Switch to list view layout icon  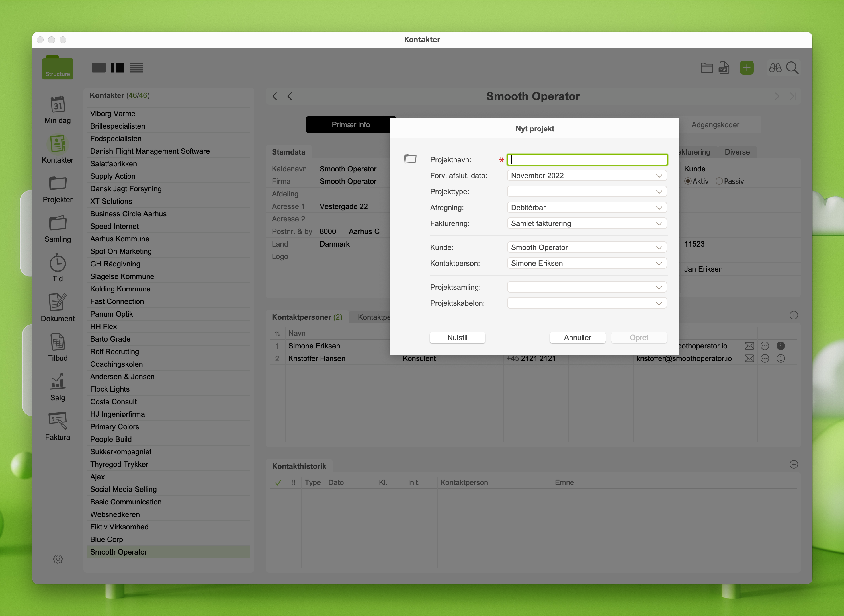pos(136,68)
